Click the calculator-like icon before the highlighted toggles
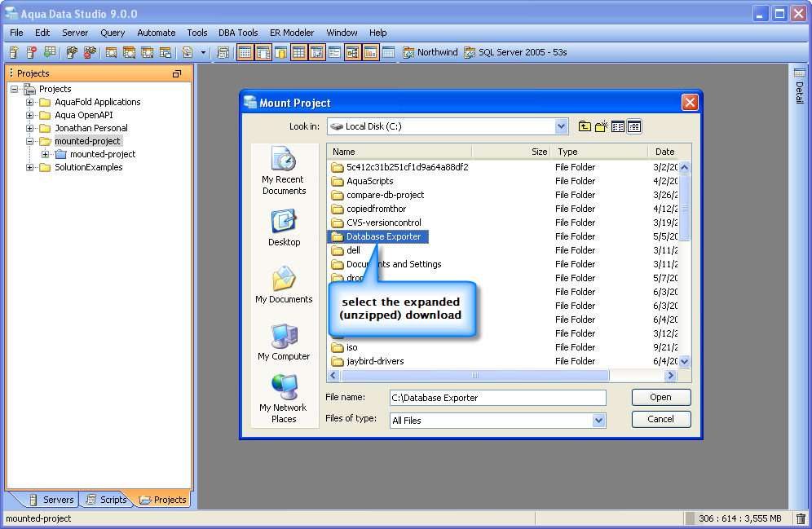This screenshot has height=529, width=812. pyautogui.click(x=223, y=52)
